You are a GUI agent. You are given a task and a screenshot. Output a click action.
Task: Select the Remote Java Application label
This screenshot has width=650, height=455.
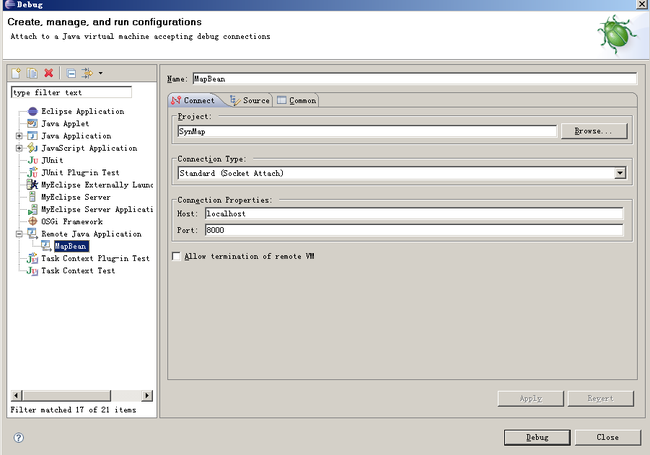coord(91,234)
